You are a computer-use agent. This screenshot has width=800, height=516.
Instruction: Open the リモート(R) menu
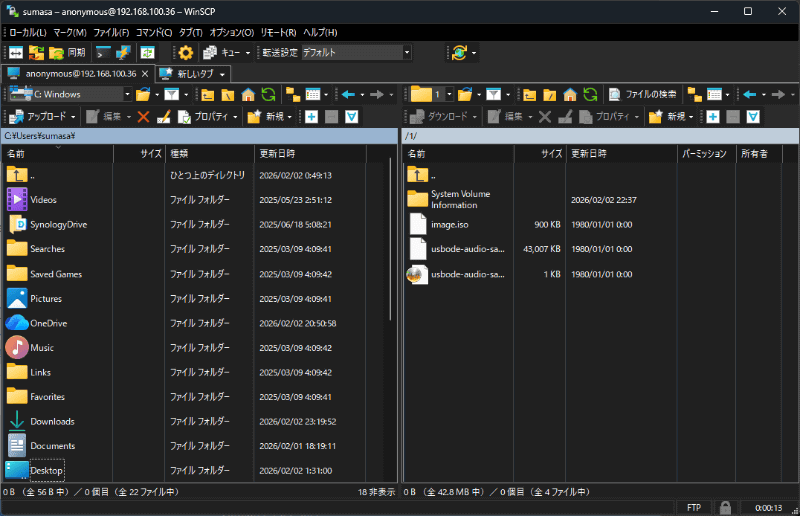(278, 33)
